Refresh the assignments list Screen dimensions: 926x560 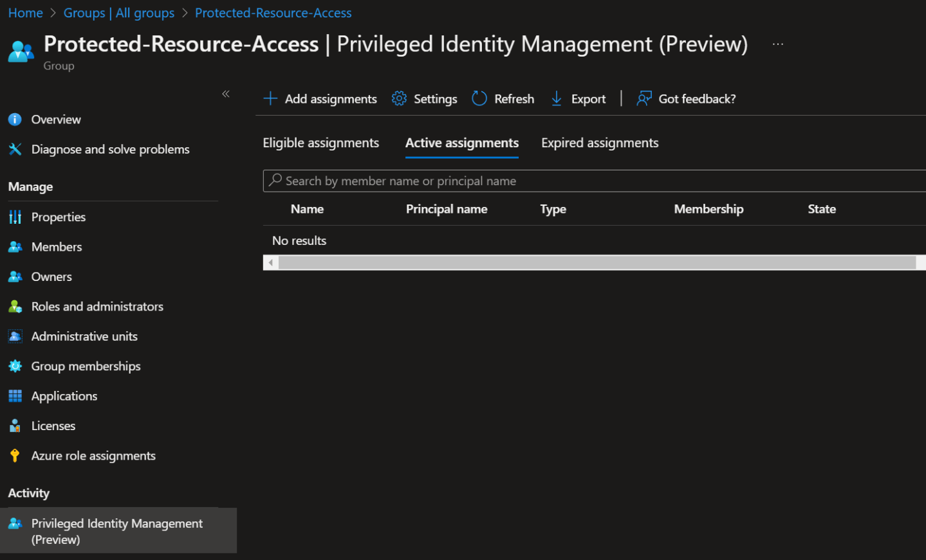pos(503,98)
